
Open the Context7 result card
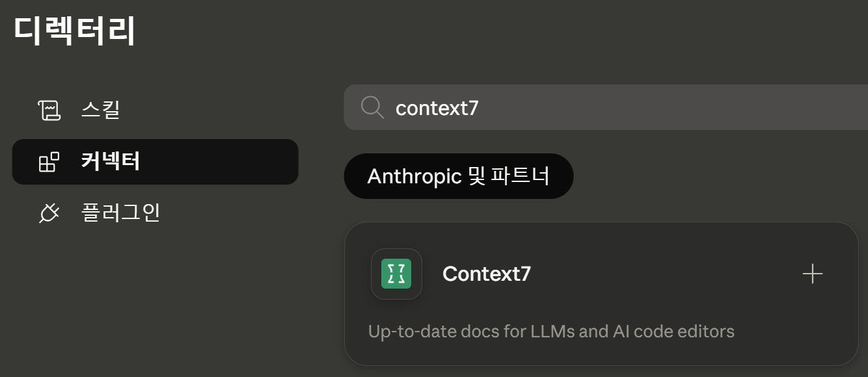click(601, 294)
